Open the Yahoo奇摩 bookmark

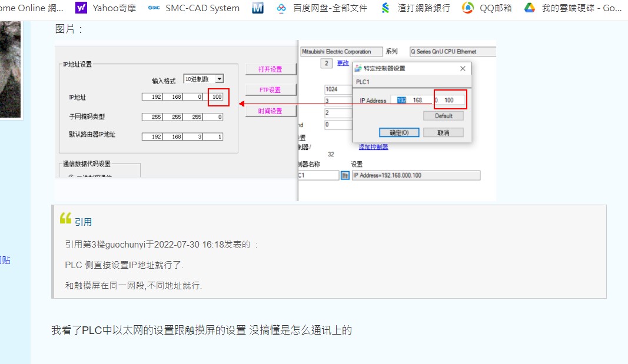pyautogui.click(x=105, y=8)
